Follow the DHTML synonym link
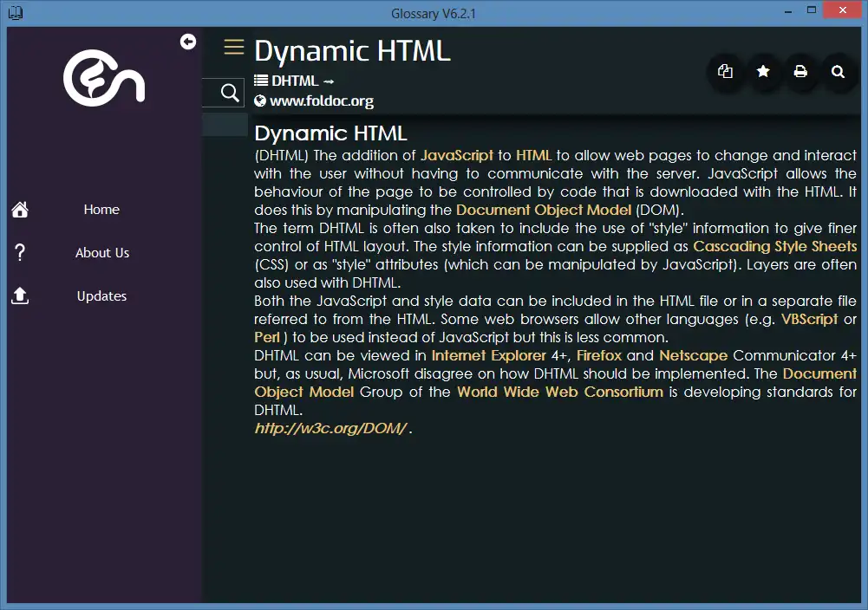868x610 pixels. [x=295, y=81]
